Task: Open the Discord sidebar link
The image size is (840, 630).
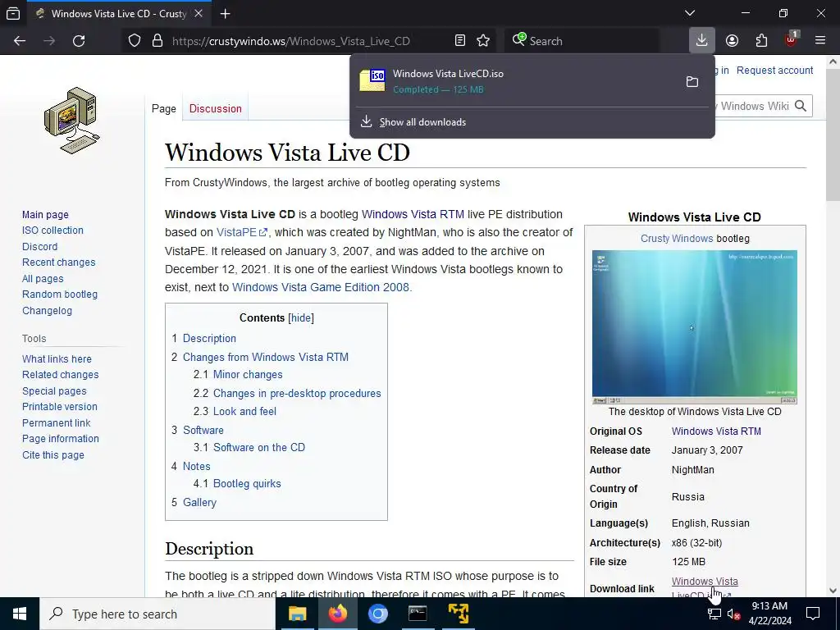Action: (x=39, y=247)
